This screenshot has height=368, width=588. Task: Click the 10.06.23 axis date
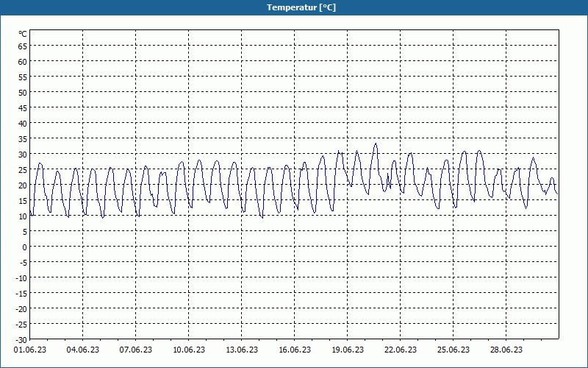189,350
